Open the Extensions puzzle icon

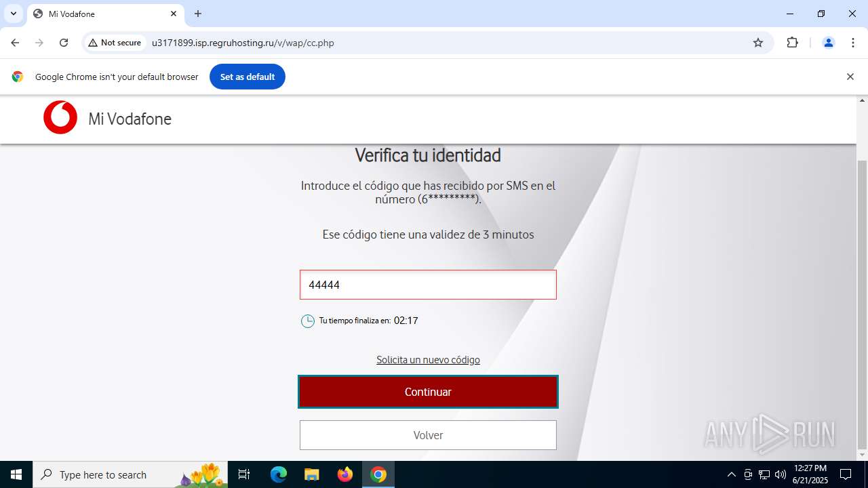click(792, 43)
